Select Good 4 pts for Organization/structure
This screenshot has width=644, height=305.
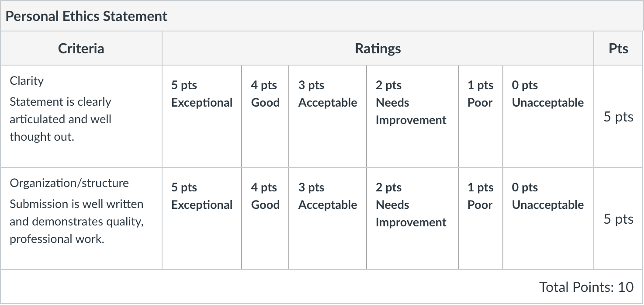(265, 218)
